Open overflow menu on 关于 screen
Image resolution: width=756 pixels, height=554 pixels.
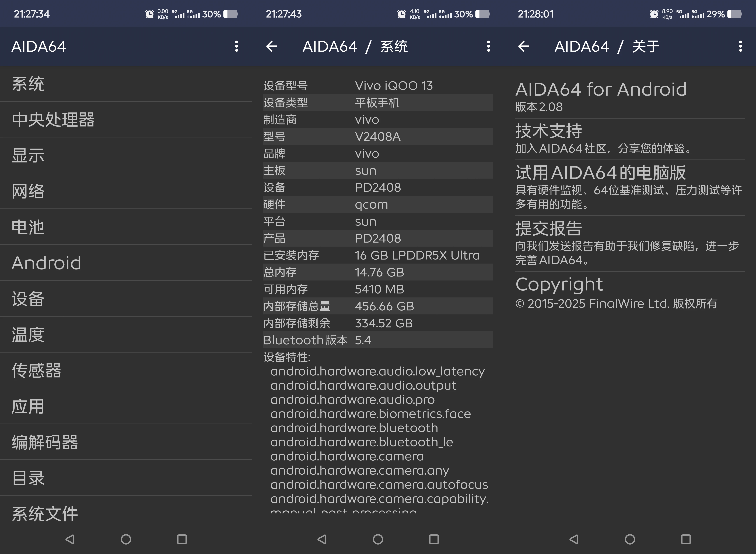tap(741, 46)
